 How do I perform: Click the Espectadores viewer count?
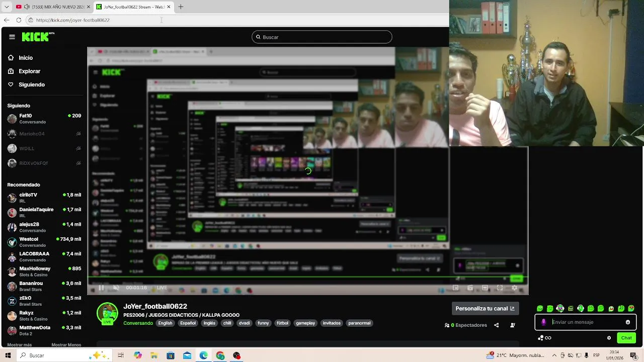466,325
